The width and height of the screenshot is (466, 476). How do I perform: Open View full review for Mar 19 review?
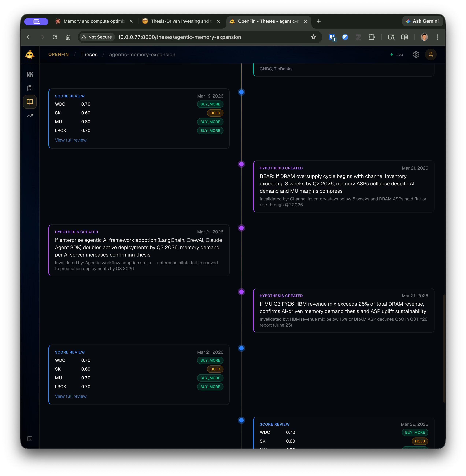[71, 140]
